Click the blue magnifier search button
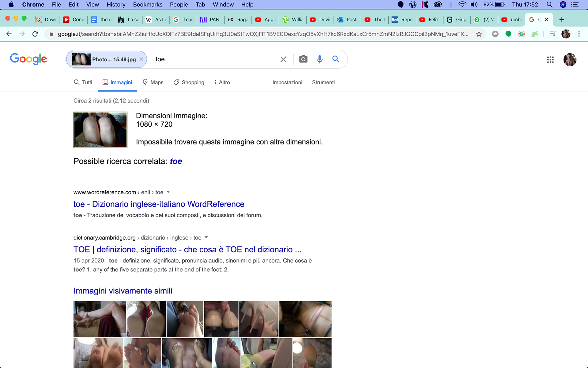 (x=336, y=59)
